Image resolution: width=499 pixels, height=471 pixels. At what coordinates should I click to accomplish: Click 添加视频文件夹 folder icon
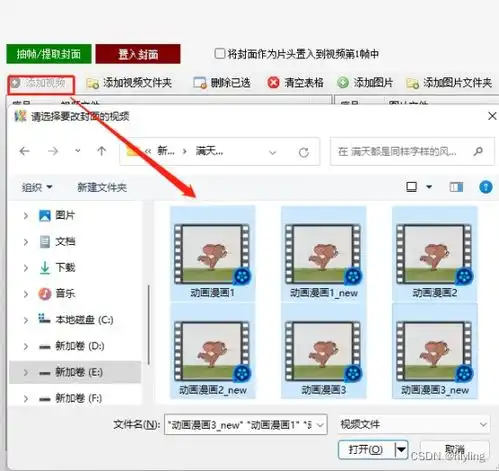tap(92, 83)
